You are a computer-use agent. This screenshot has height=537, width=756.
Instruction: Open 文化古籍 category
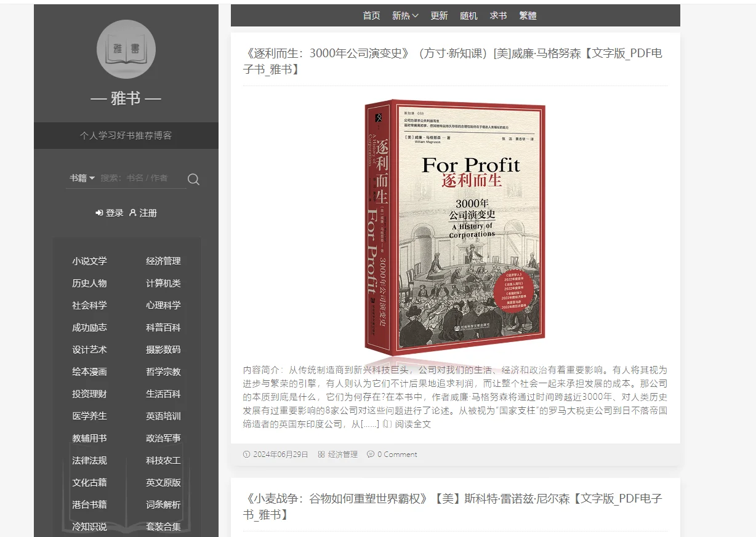click(89, 482)
